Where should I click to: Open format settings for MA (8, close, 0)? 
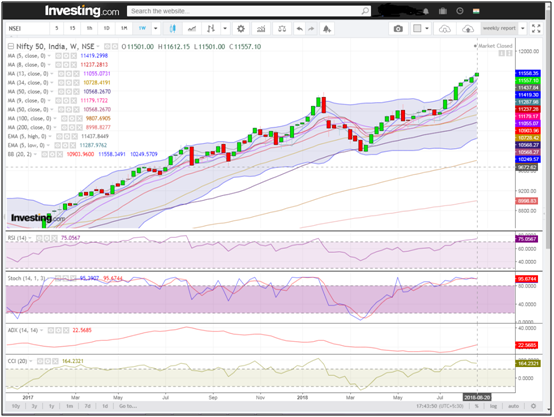pos(66,65)
